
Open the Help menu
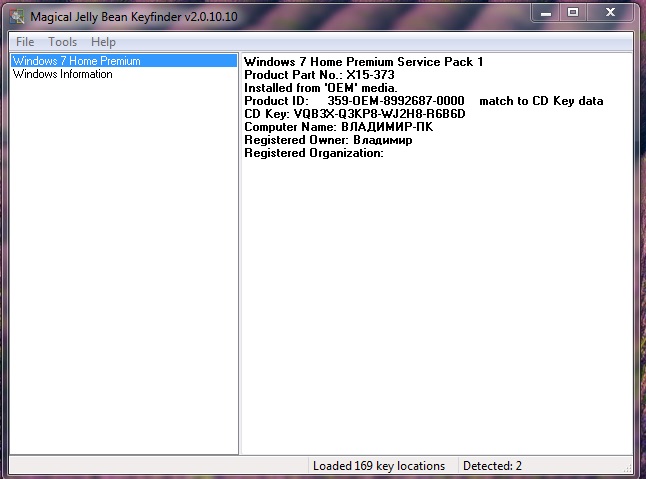(103, 42)
